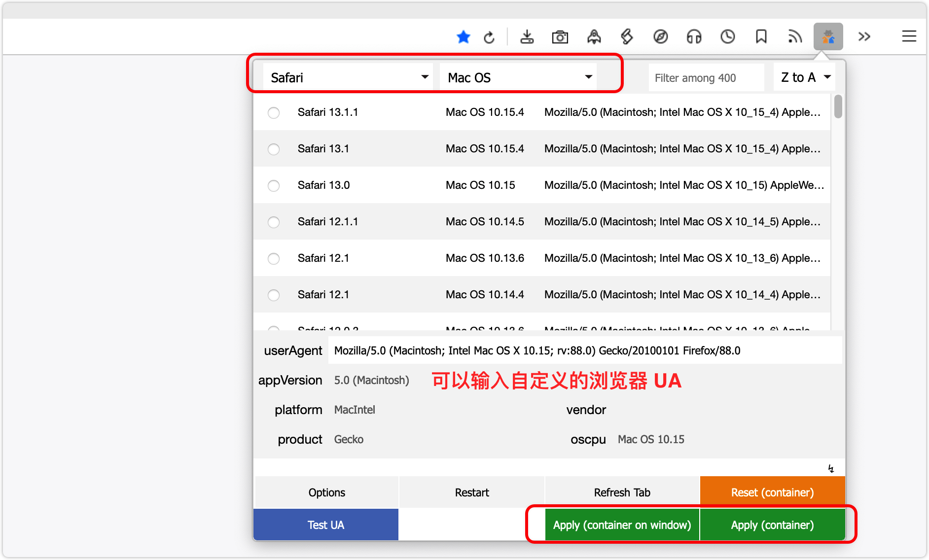Open the Firefox hamburger menu

[x=909, y=36]
